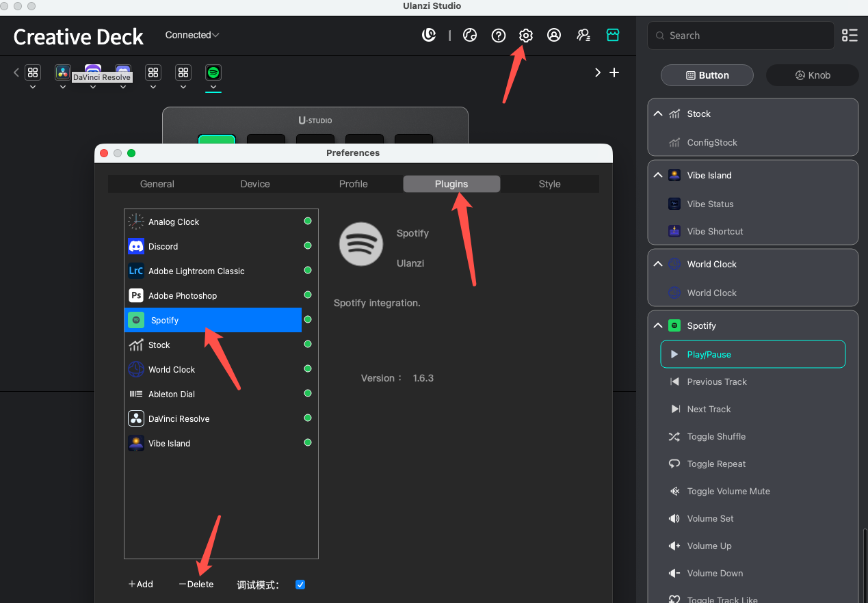The height and width of the screenshot is (603, 868).
Task: Select the Vibe Shortcut action
Action: pos(753,231)
